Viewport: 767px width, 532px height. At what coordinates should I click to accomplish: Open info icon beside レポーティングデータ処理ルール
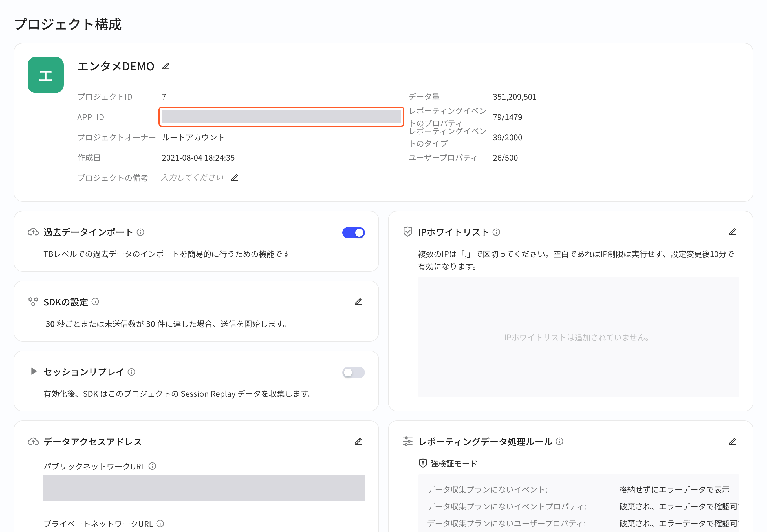pos(559,441)
